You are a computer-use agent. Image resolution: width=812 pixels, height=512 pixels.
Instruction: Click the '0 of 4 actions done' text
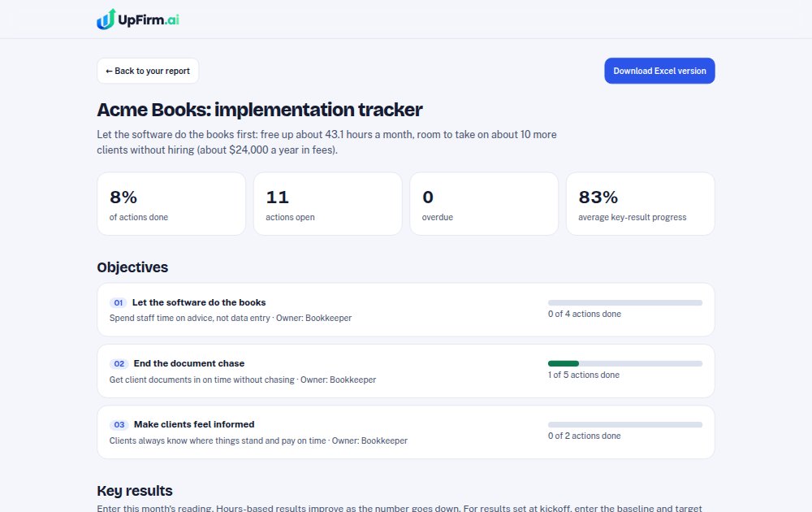(585, 314)
